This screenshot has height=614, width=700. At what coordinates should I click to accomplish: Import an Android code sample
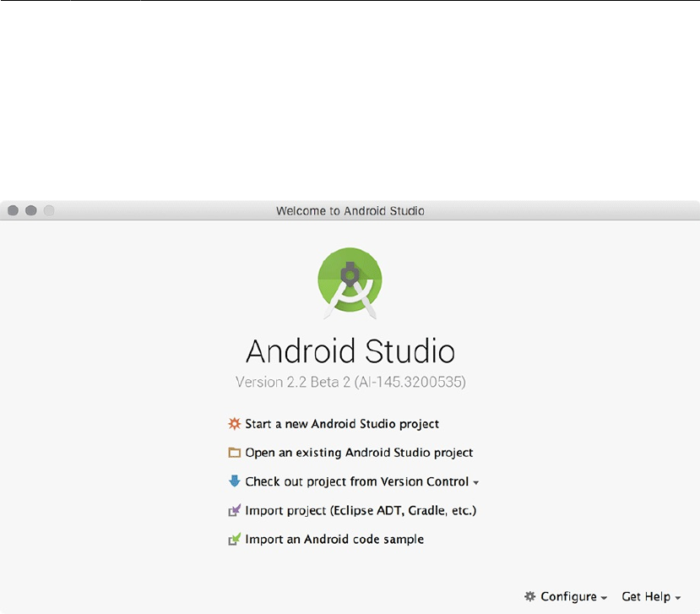[334, 539]
